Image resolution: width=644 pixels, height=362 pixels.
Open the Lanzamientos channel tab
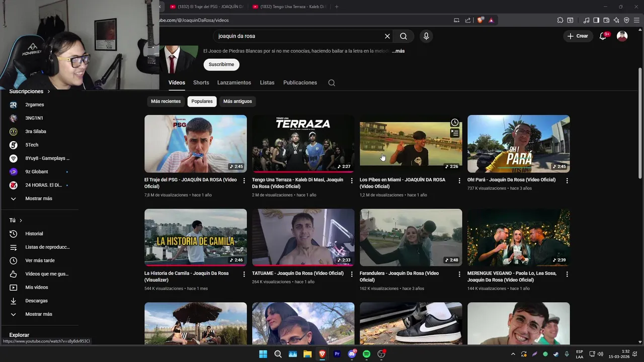(x=234, y=82)
